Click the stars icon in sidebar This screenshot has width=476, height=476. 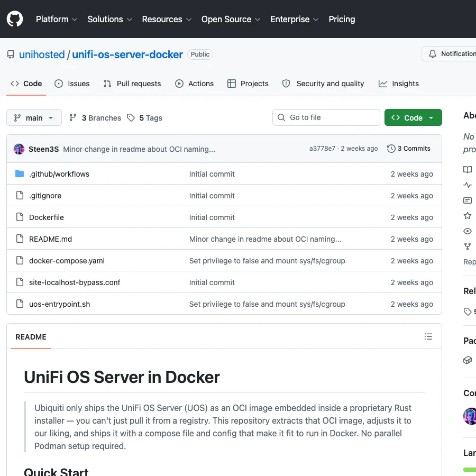[468, 216]
